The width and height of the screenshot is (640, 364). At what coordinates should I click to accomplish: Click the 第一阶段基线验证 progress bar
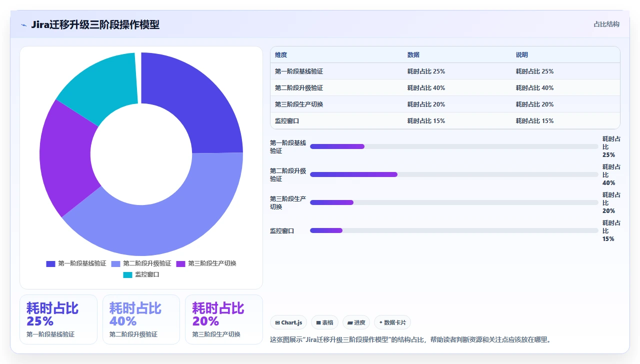click(454, 146)
